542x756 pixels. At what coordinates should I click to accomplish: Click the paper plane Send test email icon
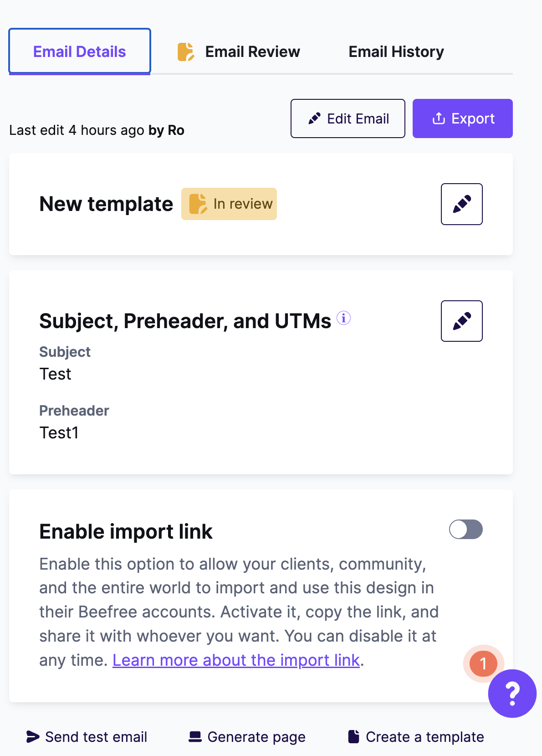click(x=33, y=737)
